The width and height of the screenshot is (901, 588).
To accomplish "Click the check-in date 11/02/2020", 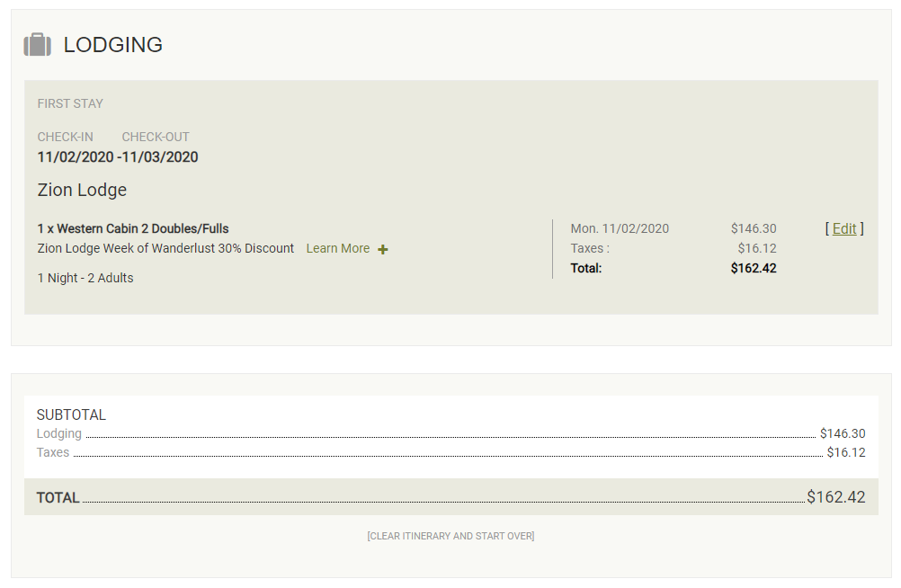I will click(x=76, y=157).
